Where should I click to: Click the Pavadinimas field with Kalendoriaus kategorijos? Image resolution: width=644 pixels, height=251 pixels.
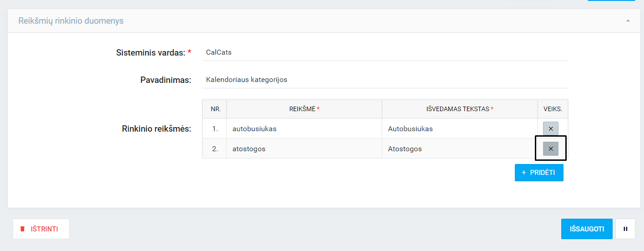(387, 80)
